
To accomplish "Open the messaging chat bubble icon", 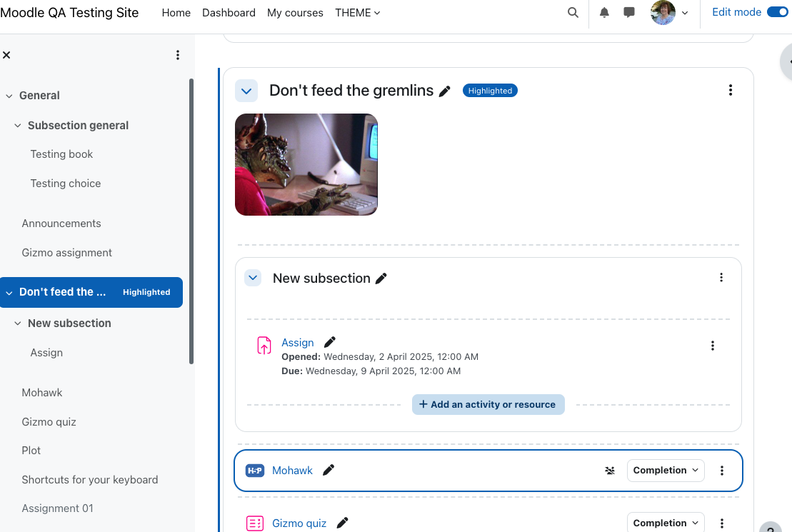I will [629, 13].
